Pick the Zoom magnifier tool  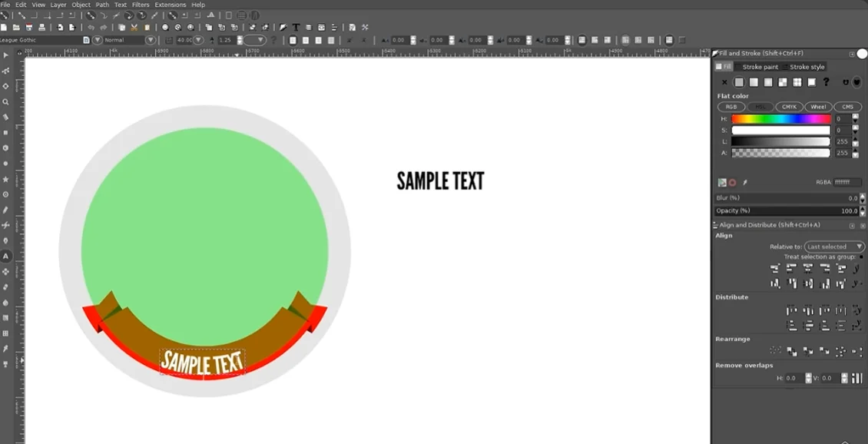coord(5,102)
